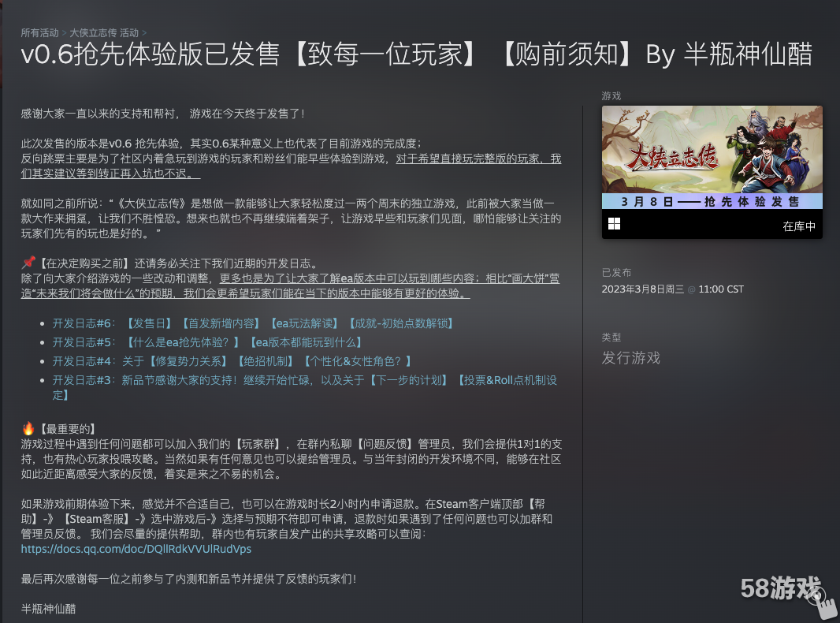Open the 大侠立志传 game banner image

pos(712,157)
